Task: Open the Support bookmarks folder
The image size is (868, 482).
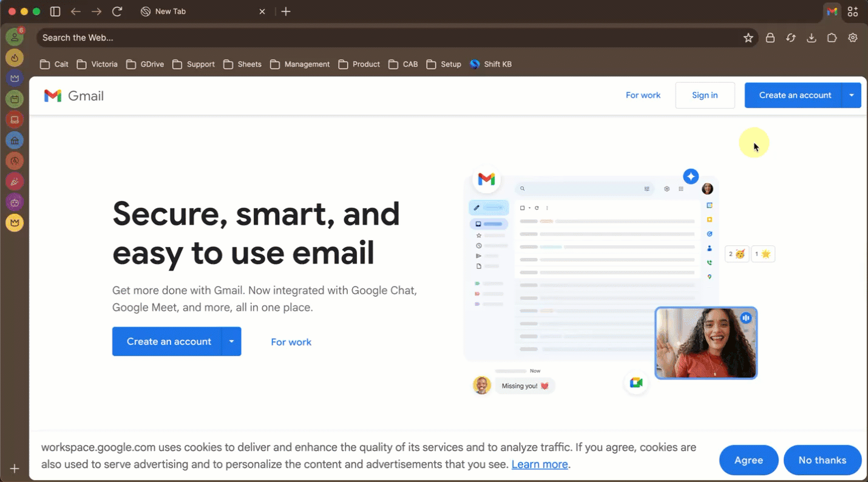Action: [x=194, y=64]
